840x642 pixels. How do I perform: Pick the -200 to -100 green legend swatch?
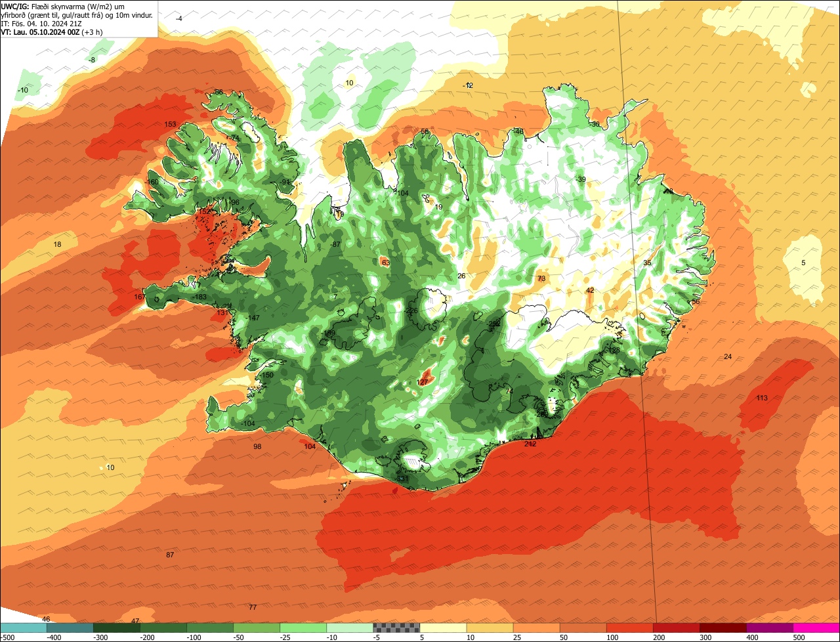point(163,628)
